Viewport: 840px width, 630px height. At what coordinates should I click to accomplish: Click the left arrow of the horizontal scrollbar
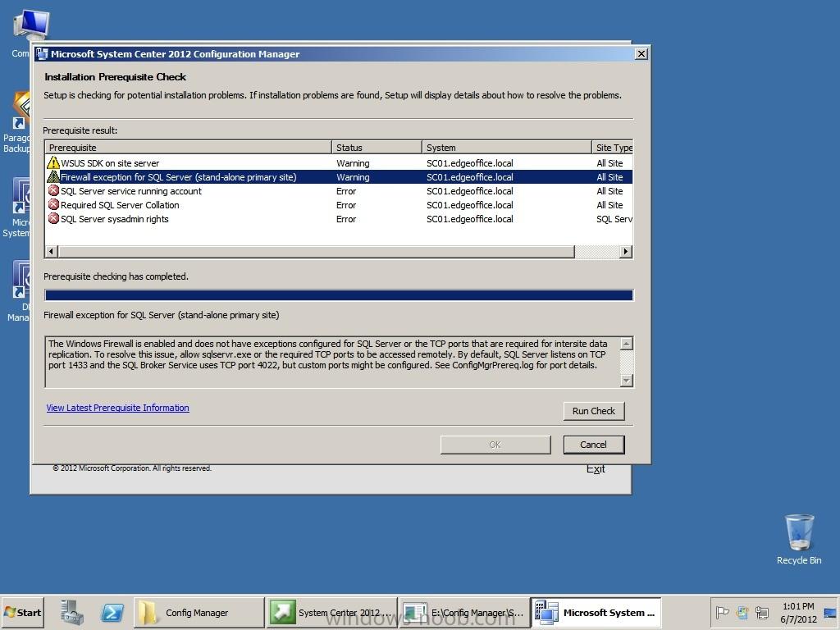click(52, 251)
